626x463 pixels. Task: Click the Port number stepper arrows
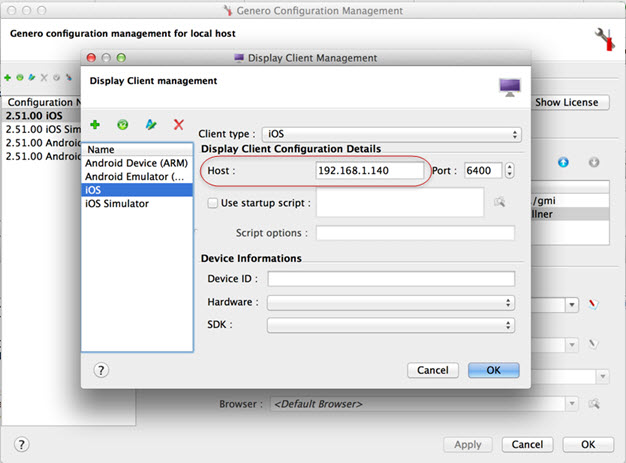point(510,171)
